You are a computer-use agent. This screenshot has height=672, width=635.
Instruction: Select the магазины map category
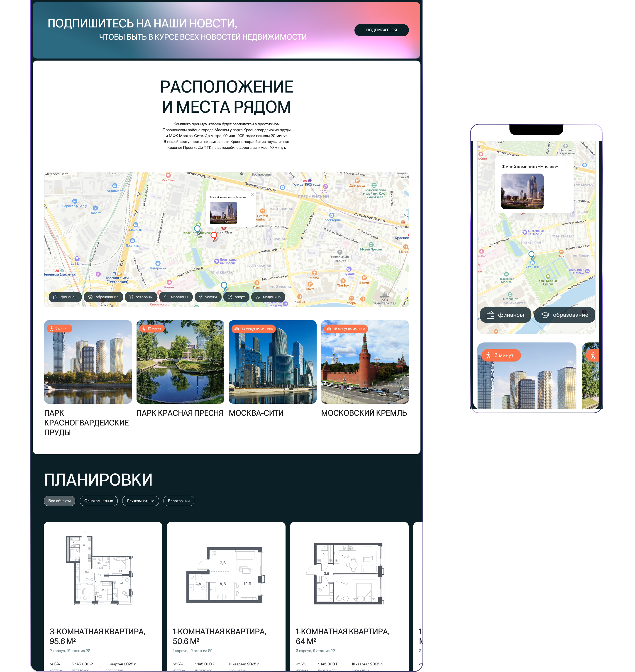pyautogui.click(x=176, y=297)
